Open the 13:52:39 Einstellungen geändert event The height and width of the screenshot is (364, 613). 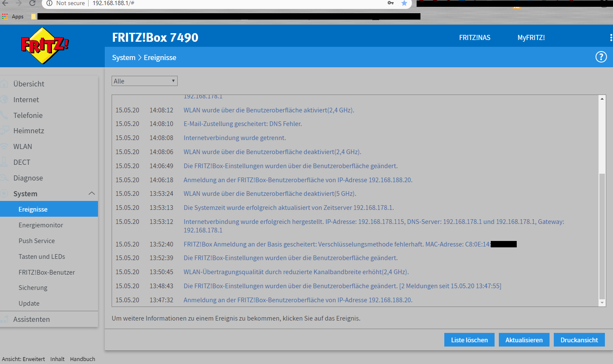(291, 258)
